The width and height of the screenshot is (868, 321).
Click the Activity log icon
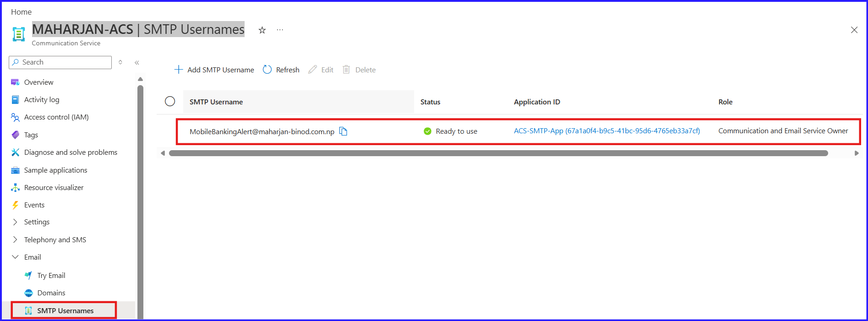coord(15,100)
